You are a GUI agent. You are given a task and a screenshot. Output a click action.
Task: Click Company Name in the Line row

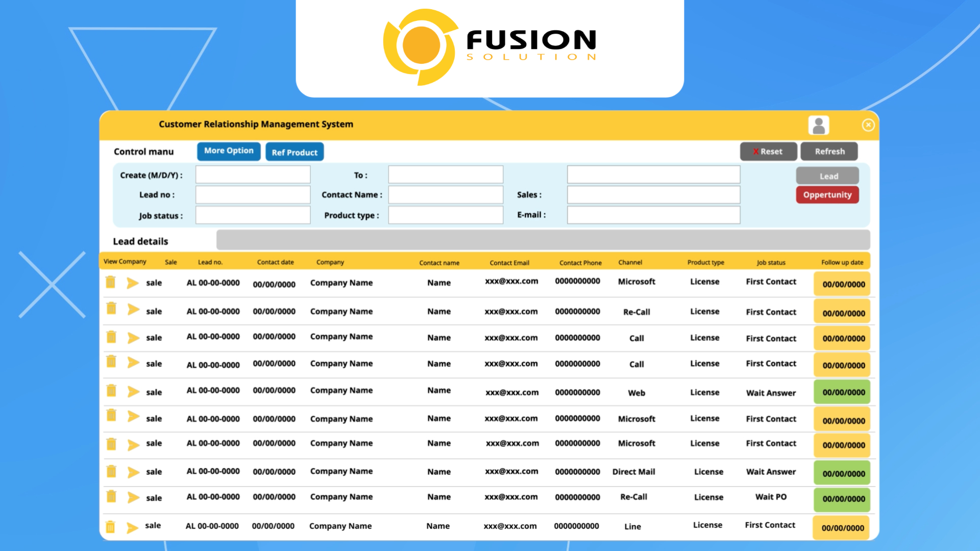coord(340,526)
